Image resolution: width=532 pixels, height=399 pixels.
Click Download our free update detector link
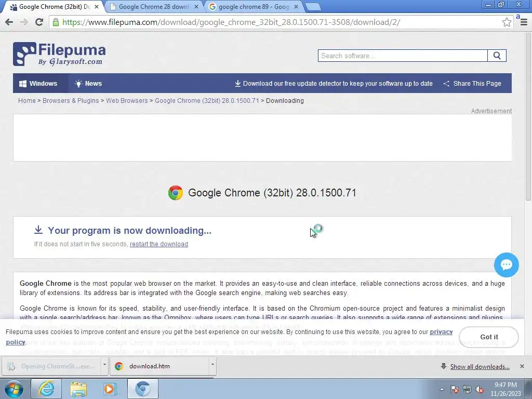(334, 84)
